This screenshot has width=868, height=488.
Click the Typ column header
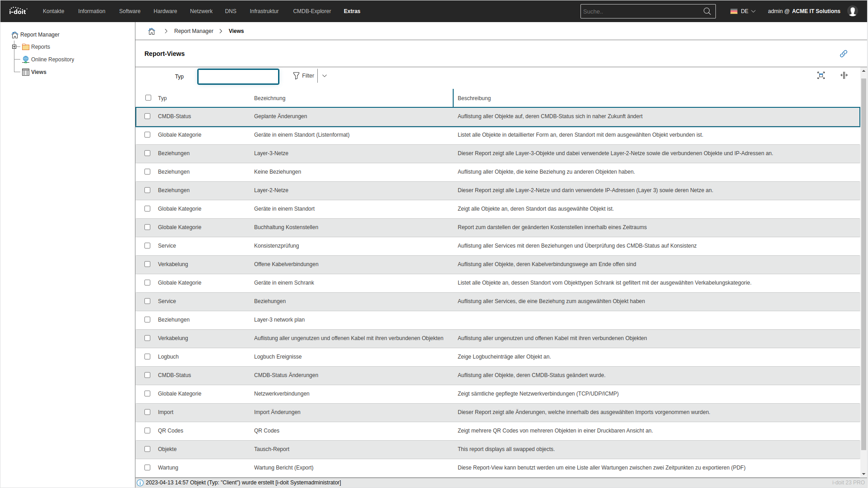[162, 98]
